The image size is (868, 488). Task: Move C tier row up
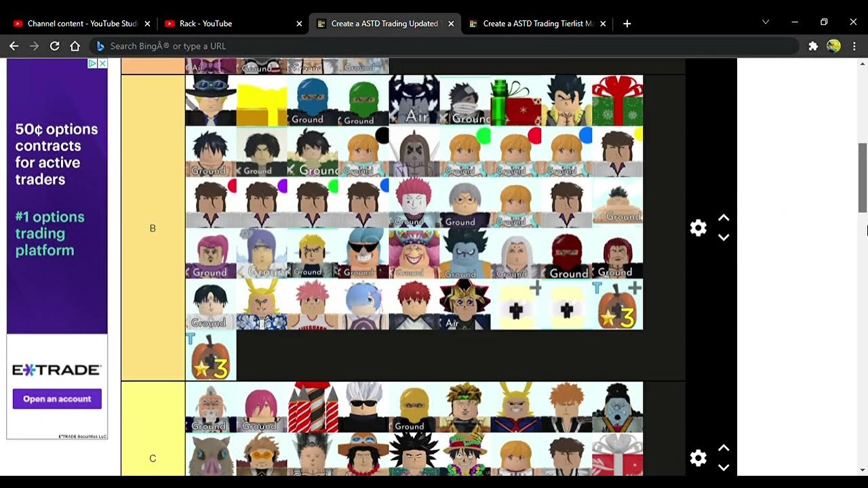click(x=724, y=448)
